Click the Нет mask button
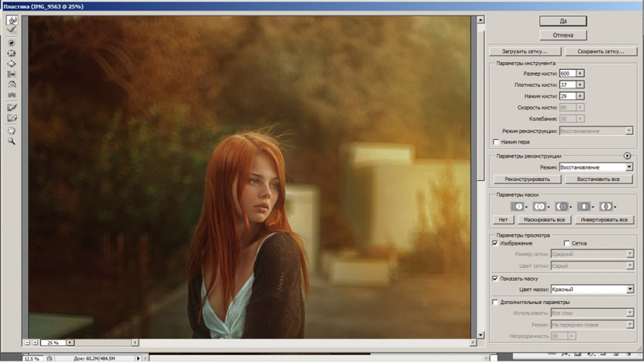Image resolution: width=644 pixels, height=362 pixels. pyautogui.click(x=503, y=220)
